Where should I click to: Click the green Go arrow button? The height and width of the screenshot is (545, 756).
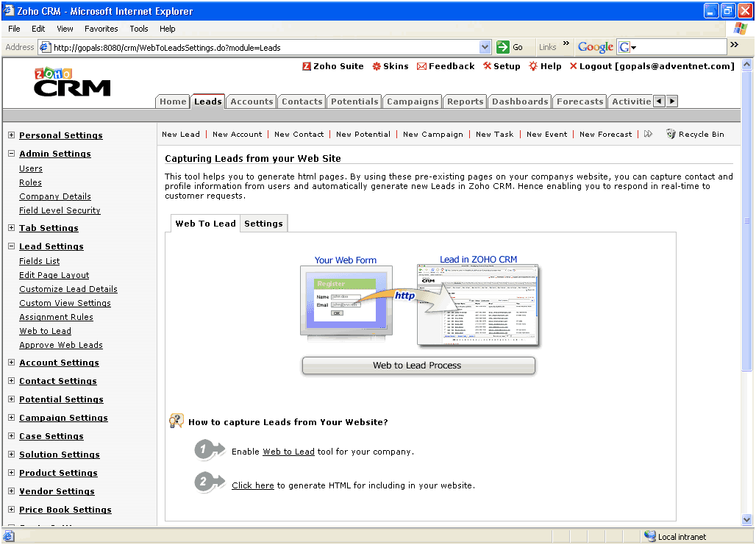tap(503, 47)
